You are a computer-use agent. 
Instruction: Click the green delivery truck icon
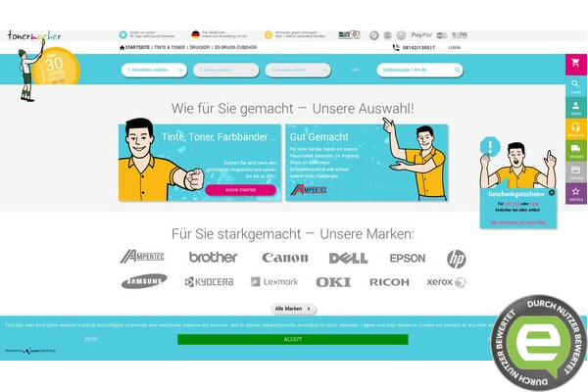[575, 150]
